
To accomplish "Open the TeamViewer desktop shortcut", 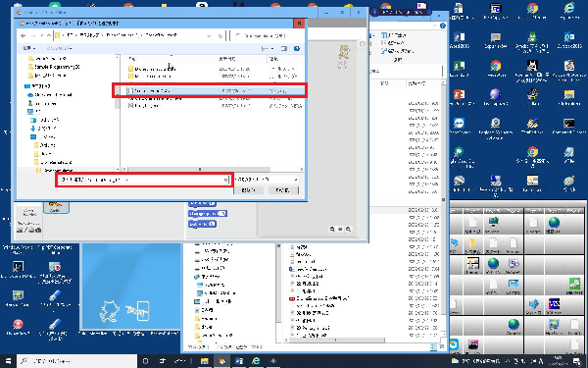I will (459, 126).
